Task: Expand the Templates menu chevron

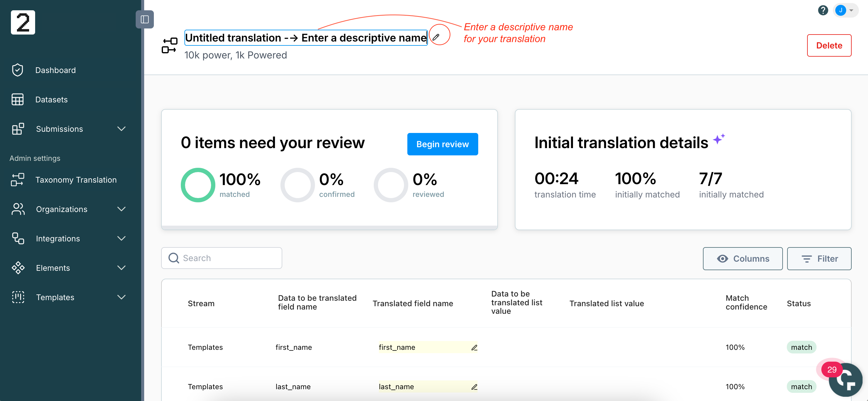Action: pos(121,297)
